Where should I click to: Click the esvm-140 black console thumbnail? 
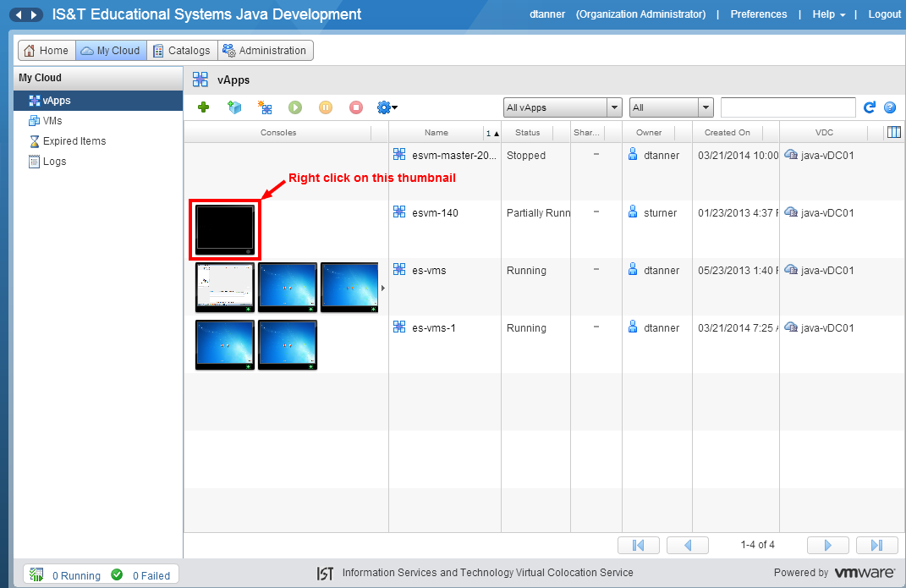pos(225,229)
